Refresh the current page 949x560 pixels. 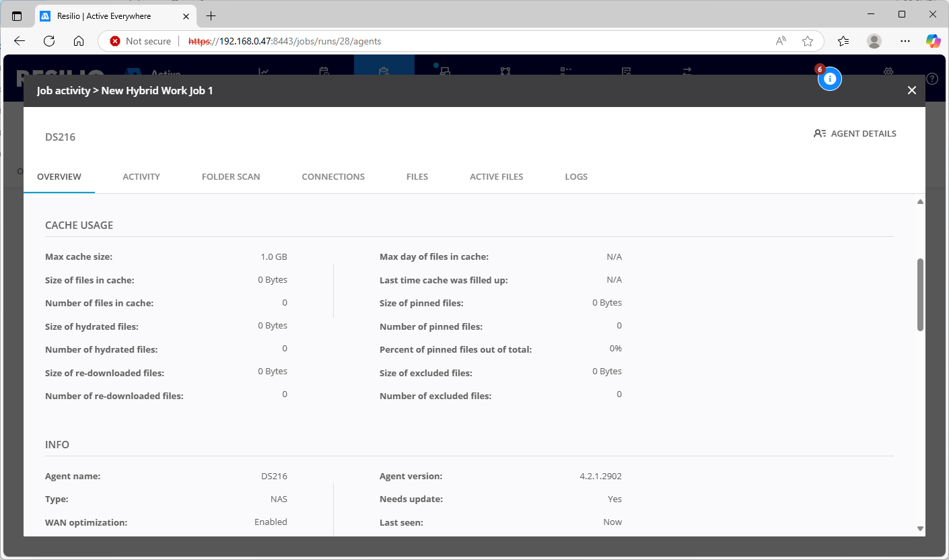[x=49, y=41]
